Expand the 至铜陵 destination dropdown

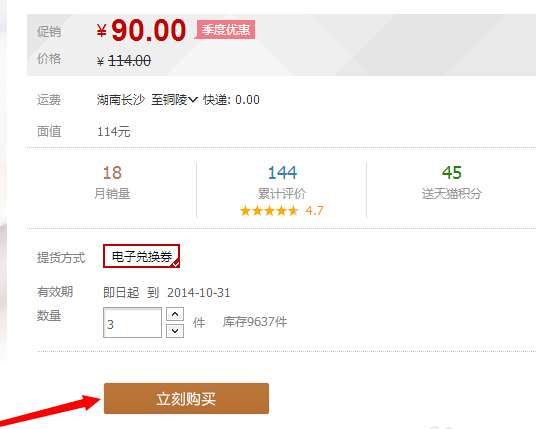tap(175, 100)
